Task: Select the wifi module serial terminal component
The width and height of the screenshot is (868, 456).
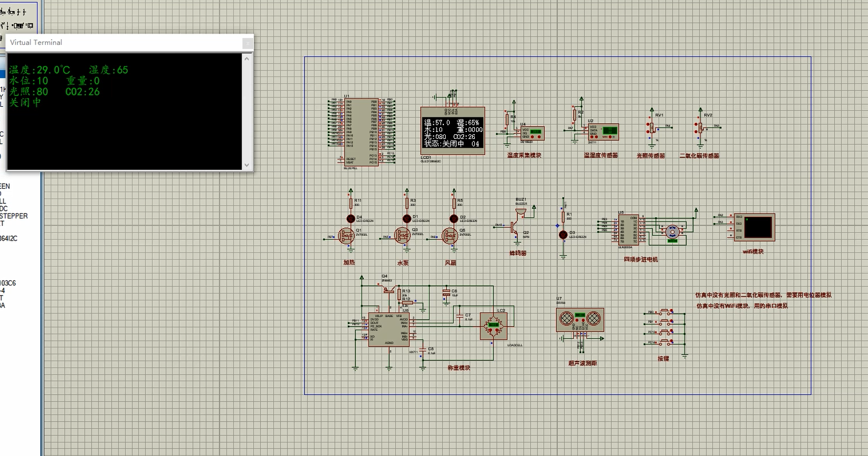Action: 759,227
